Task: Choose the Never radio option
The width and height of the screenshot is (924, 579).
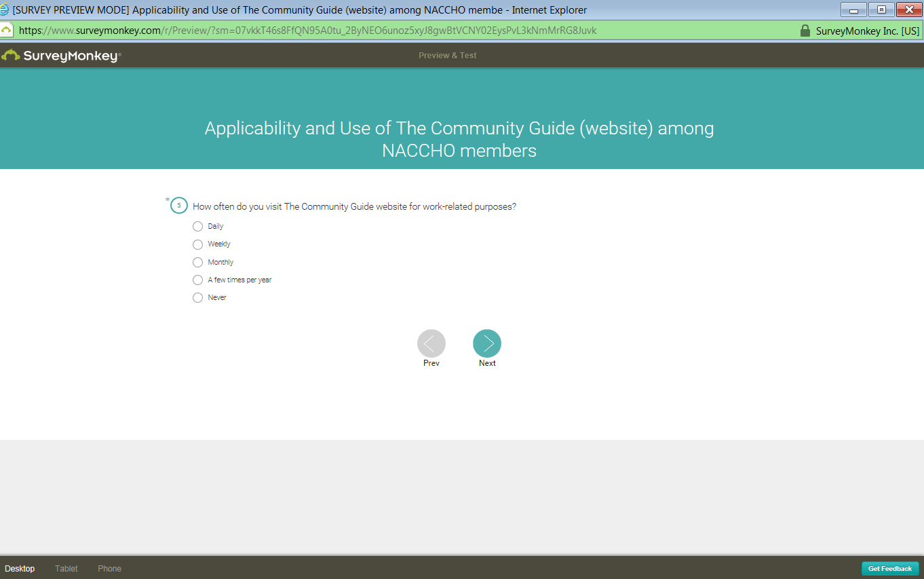Action: point(198,297)
